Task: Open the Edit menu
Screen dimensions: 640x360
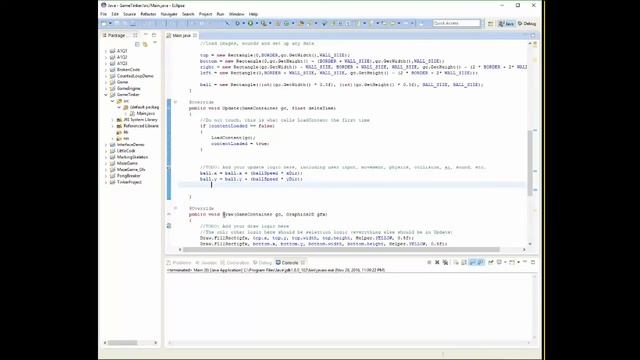Action: (x=115, y=14)
